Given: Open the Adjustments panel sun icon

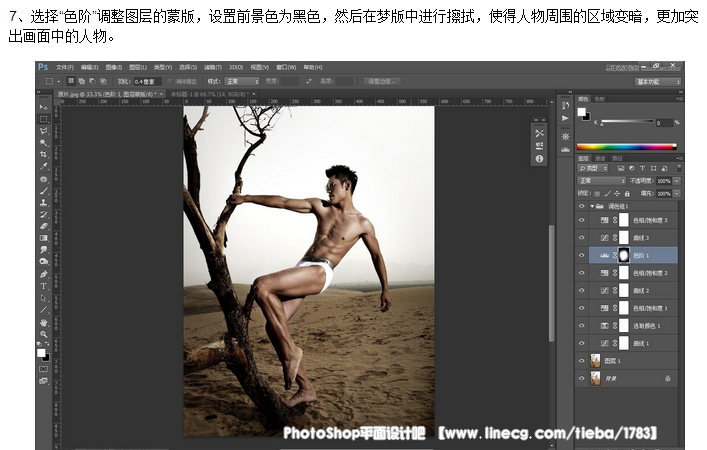Looking at the screenshot, I should (565, 136).
